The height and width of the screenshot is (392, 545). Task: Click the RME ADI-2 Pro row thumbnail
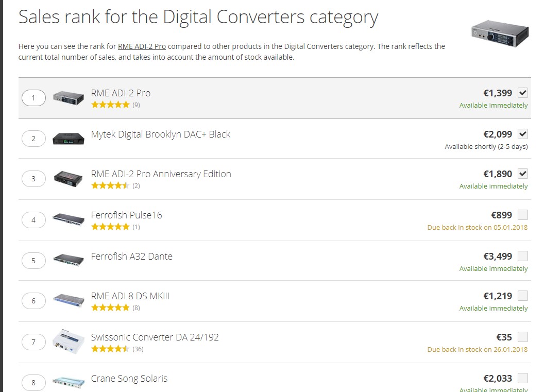click(x=69, y=98)
